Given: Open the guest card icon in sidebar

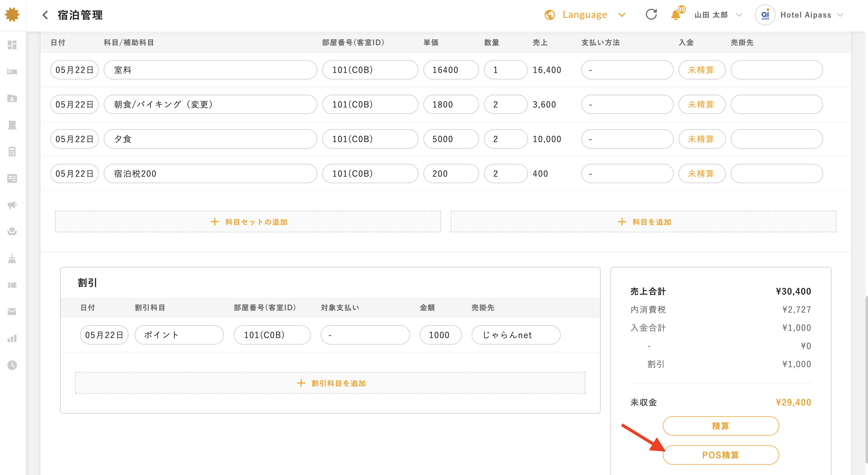Looking at the screenshot, I should 12,98.
